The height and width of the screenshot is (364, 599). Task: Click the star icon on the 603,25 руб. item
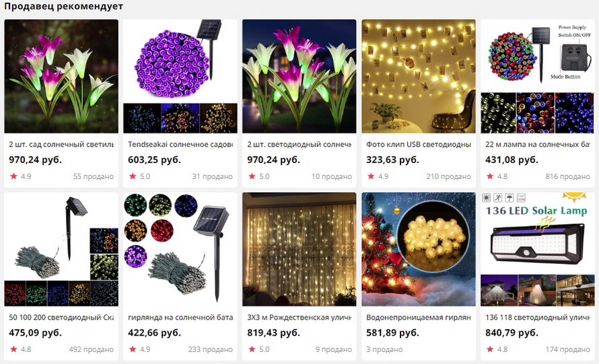tap(133, 176)
